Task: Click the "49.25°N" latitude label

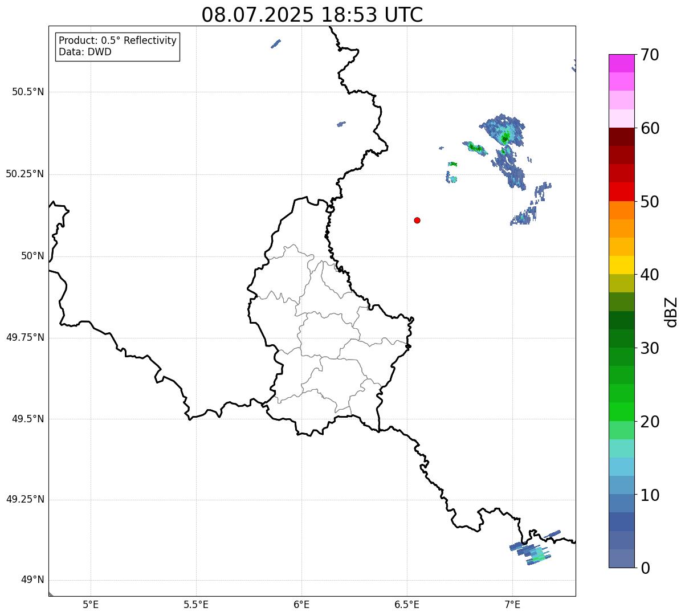Action: point(25,500)
